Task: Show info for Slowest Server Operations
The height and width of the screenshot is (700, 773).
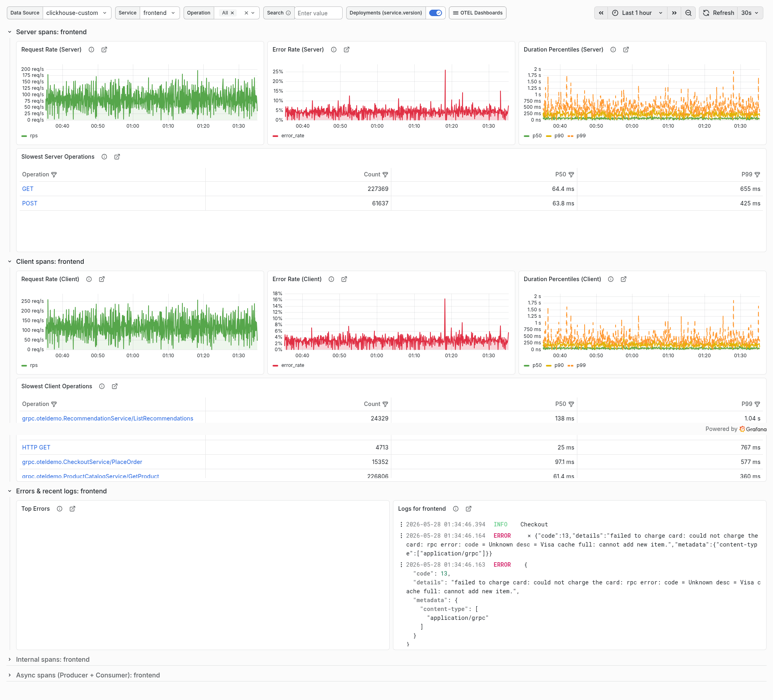Action: click(104, 157)
